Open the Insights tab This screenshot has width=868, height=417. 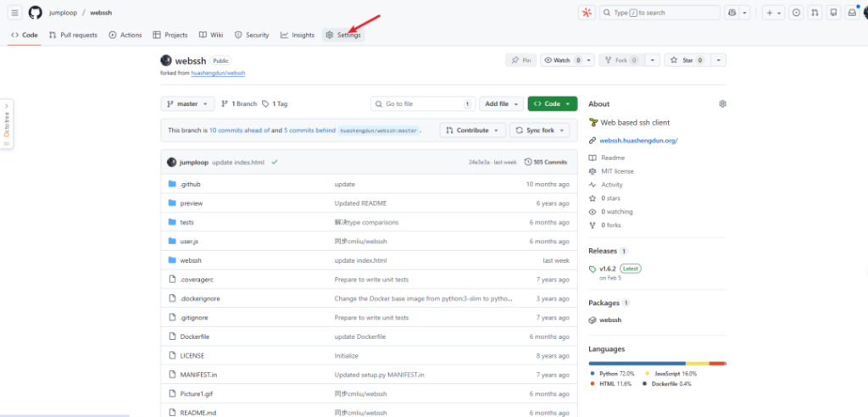click(298, 35)
